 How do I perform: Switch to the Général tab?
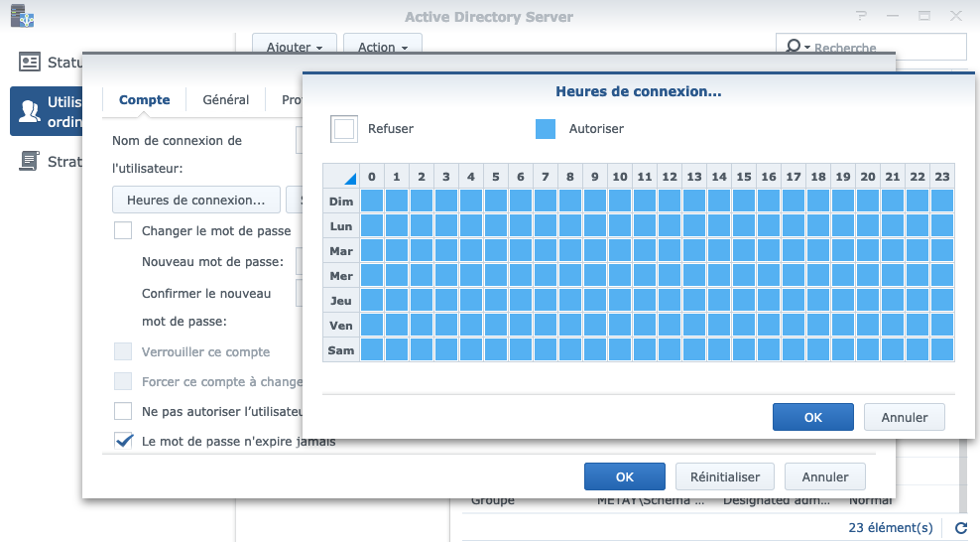tap(225, 99)
